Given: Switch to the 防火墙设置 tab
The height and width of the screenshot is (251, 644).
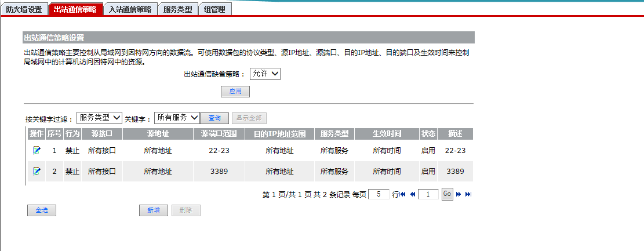Looking at the screenshot, I should click(24, 9).
